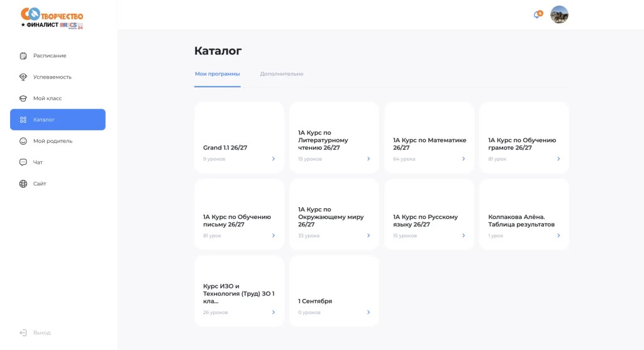Click the chat bubble icon beside Чат

[x=23, y=162]
